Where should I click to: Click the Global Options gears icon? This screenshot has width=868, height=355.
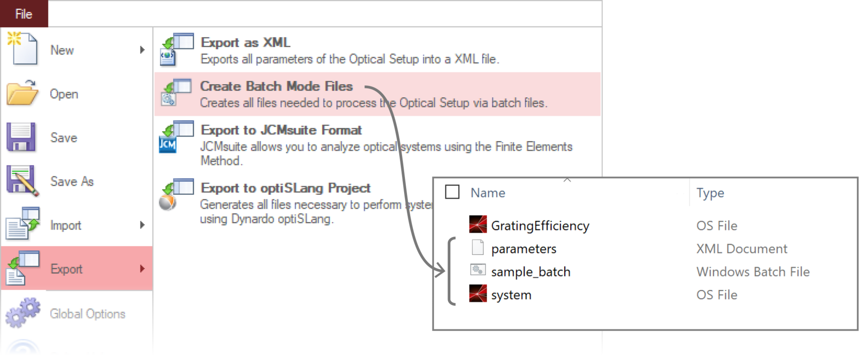[23, 312]
